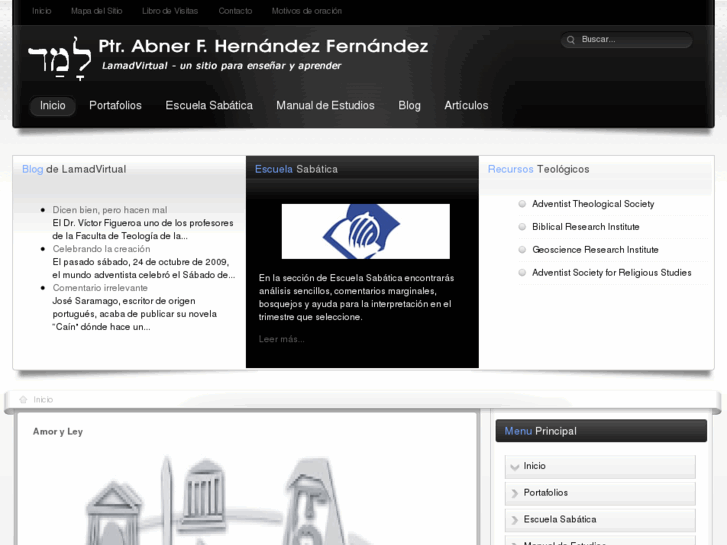Visit Adventist Society for Religious Studies link

coord(612,272)
